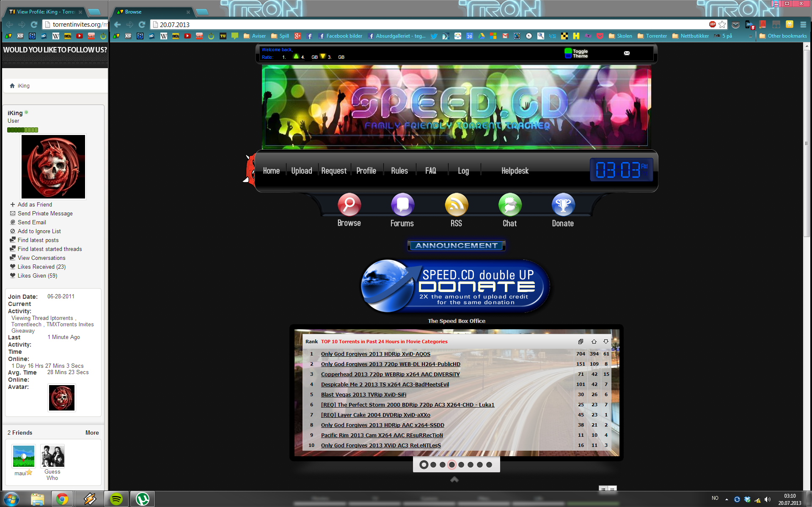Viewport: 812px width, 507px height.
Task: Open Spotify from the taskbar
Action: (x=116, y=499)
